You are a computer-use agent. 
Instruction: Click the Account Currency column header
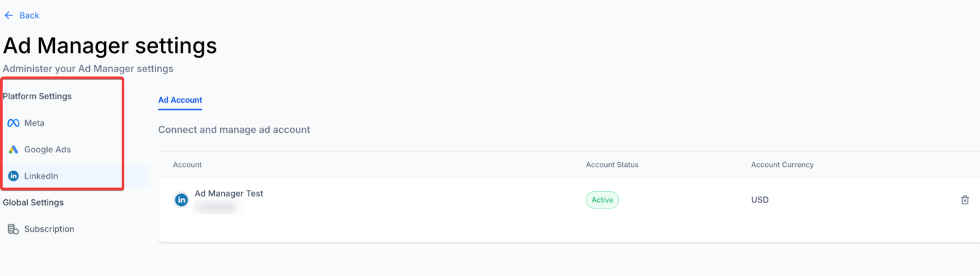782,165
